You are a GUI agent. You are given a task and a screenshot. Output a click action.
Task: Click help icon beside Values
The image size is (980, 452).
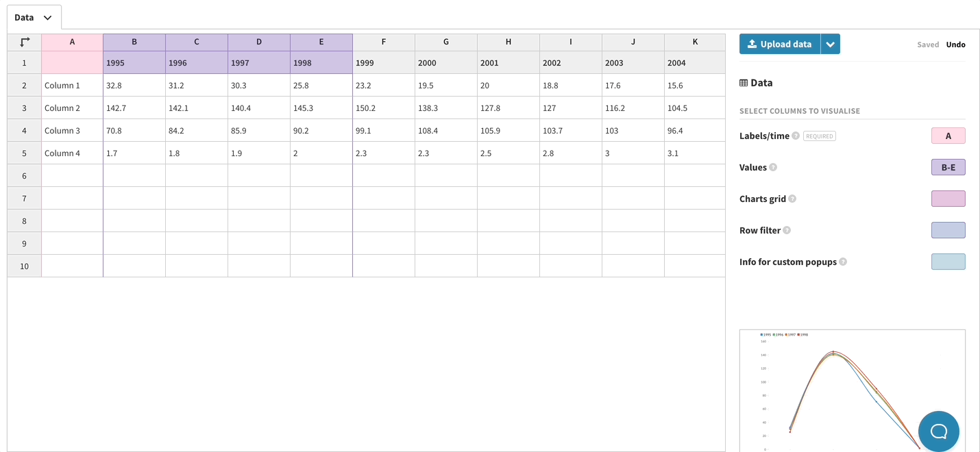(x=773, y=167)
